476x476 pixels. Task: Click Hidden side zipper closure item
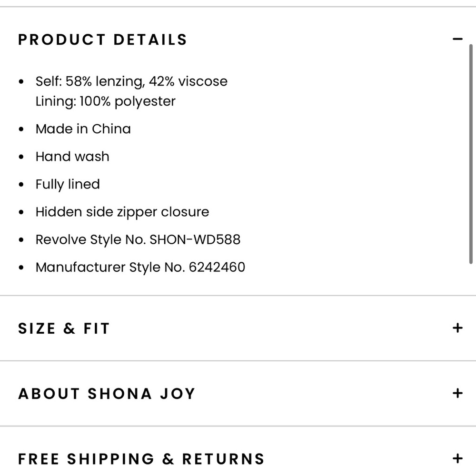tap(122, 212)
